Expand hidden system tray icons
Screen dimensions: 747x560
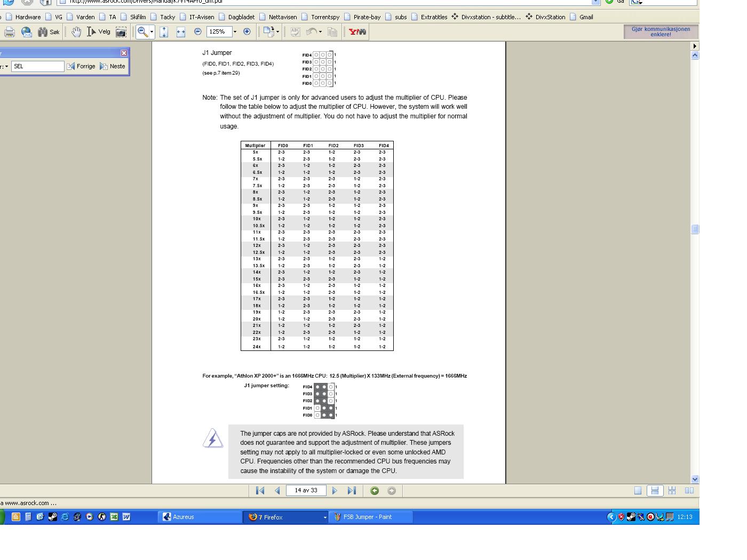click(x=611, y=517)
